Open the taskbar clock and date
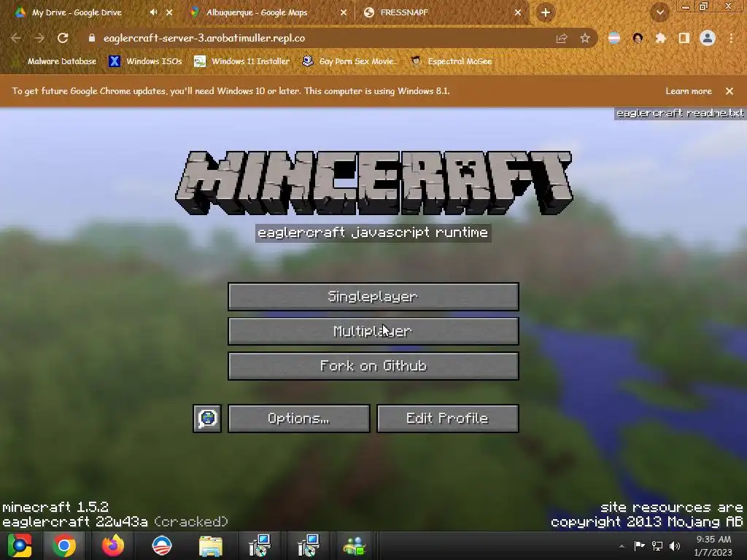 [713, 545]
